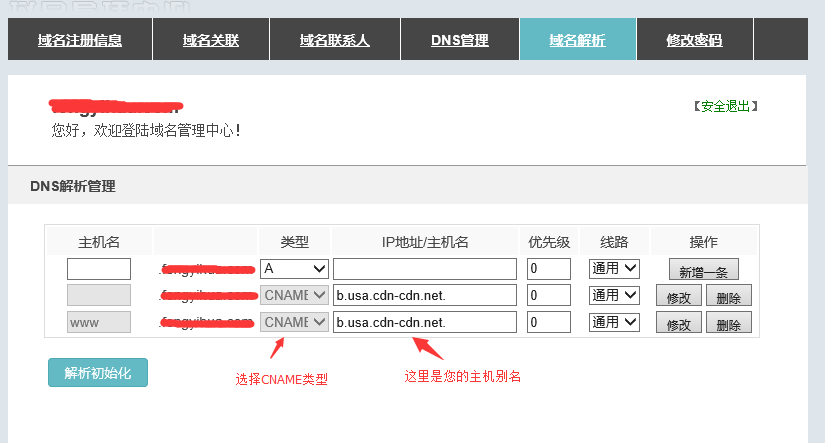The height and width of the screenshot is (443, 825).
Task: Open the 线路 dropdown in the new record row
Action: coord(614,268)
